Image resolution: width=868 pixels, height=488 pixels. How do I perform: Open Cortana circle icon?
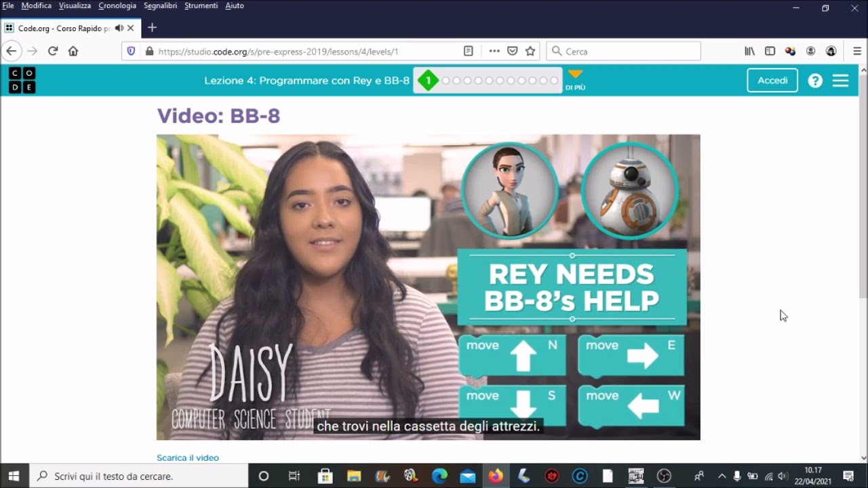(x=264, y=476)
